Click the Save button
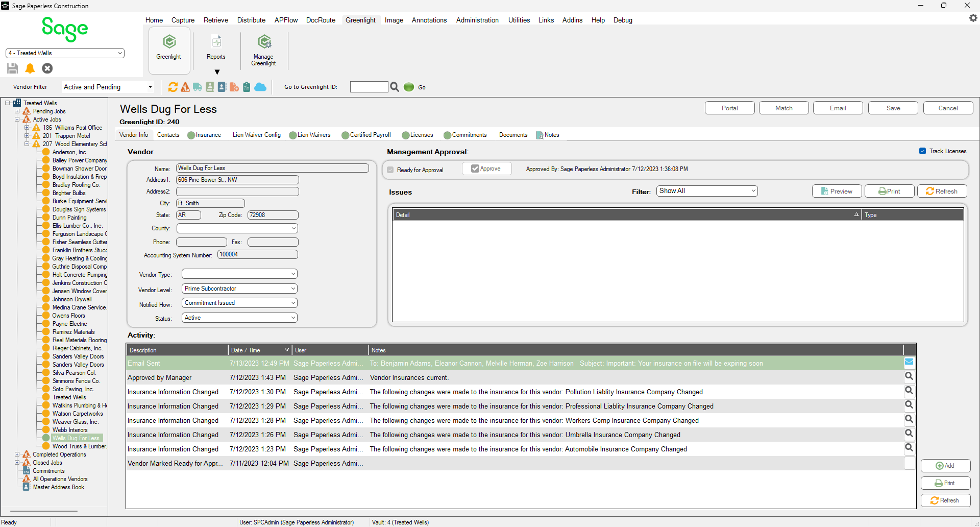The image size is (980, 527). click(893, 108)
